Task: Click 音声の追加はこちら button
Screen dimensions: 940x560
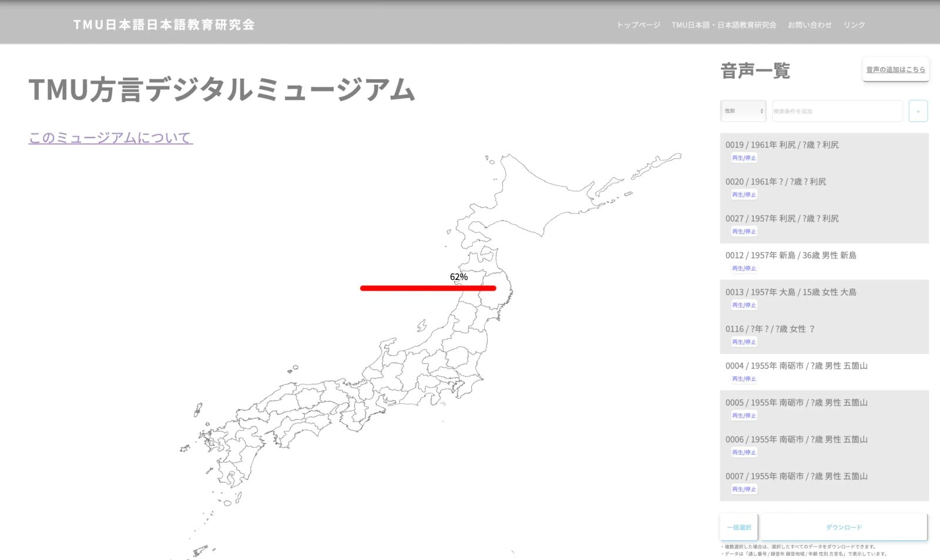Action: pos(895,69)
